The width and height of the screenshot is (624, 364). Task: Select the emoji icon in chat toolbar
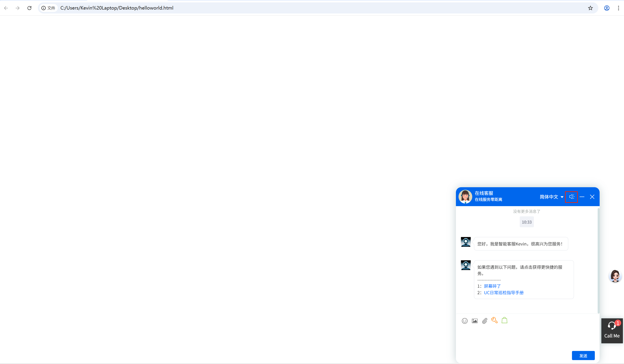pos(465,321)
